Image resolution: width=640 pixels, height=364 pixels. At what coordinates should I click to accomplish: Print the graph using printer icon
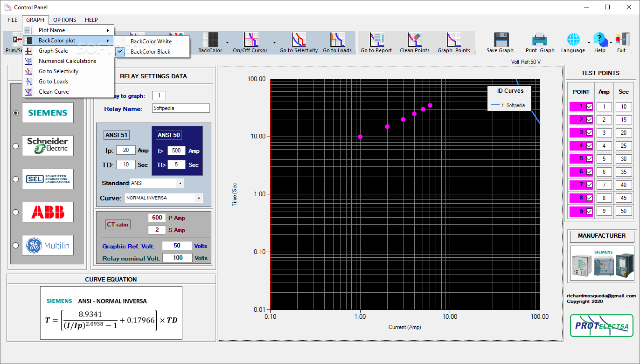[x=540, y=40]
